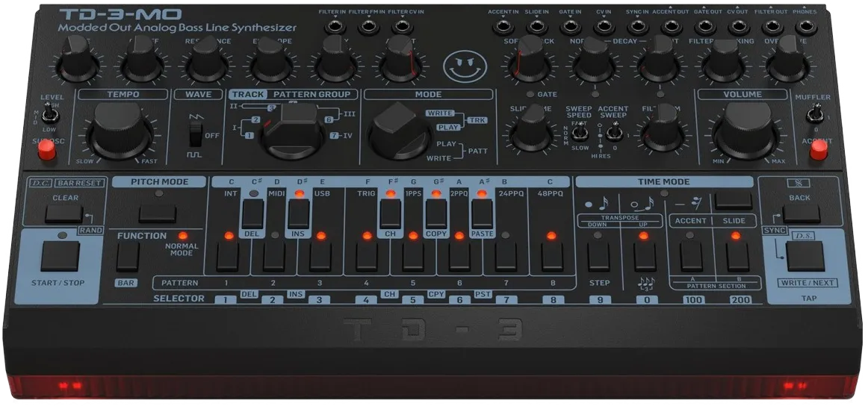Click the Filter FM In jack

369,25
